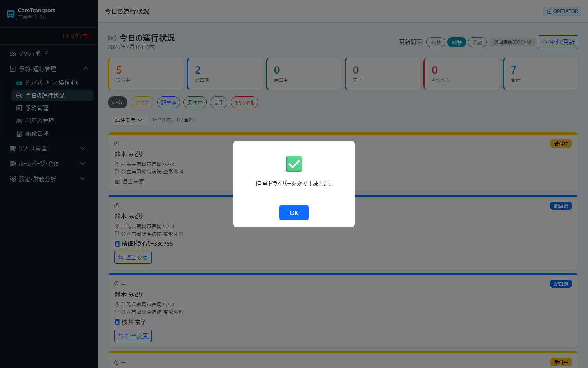Open 利用者管理 in the sidebar

52,121
